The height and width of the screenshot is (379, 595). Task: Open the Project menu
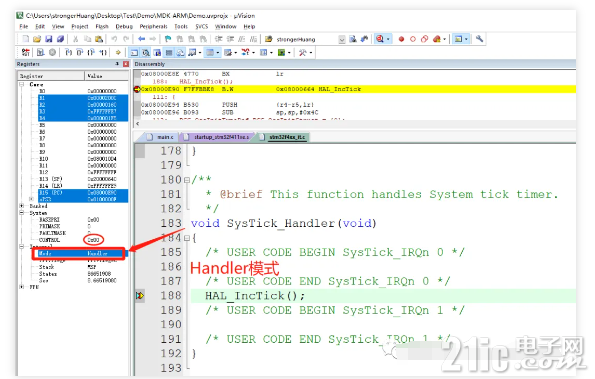point(79,26)
